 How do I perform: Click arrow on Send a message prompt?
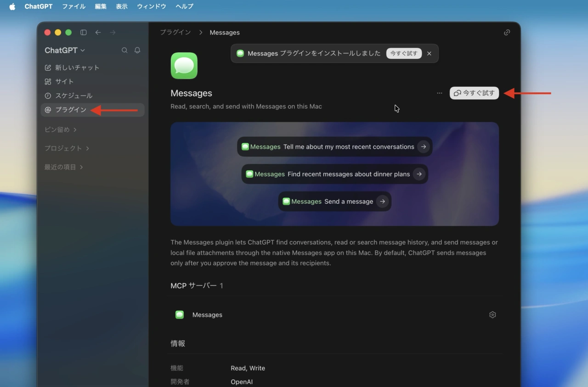(382, 202)
